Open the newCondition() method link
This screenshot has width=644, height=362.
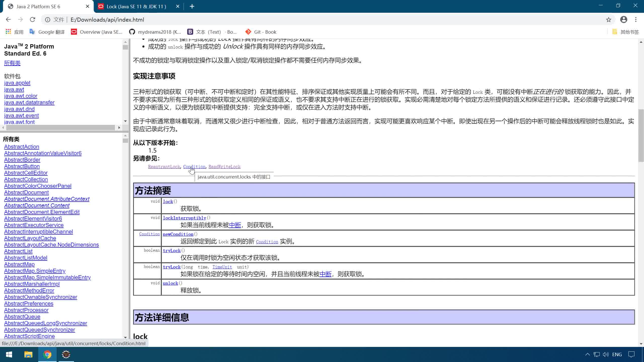178,234
